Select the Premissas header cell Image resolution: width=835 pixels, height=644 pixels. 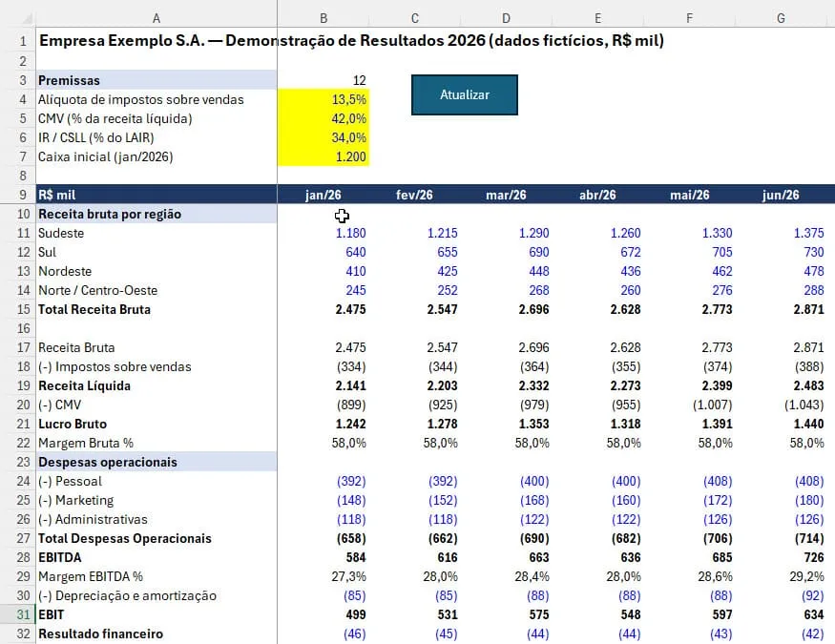tap(157, 80)
